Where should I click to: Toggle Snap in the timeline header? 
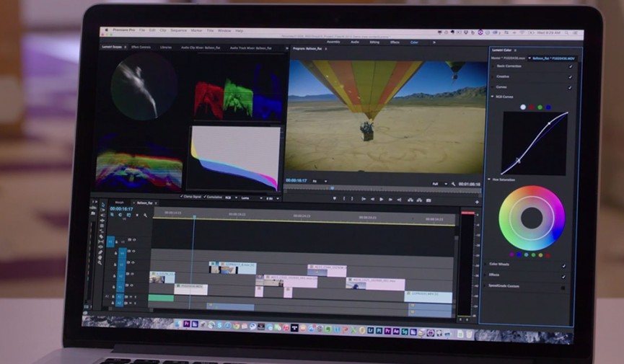click(x=120, y=215)
